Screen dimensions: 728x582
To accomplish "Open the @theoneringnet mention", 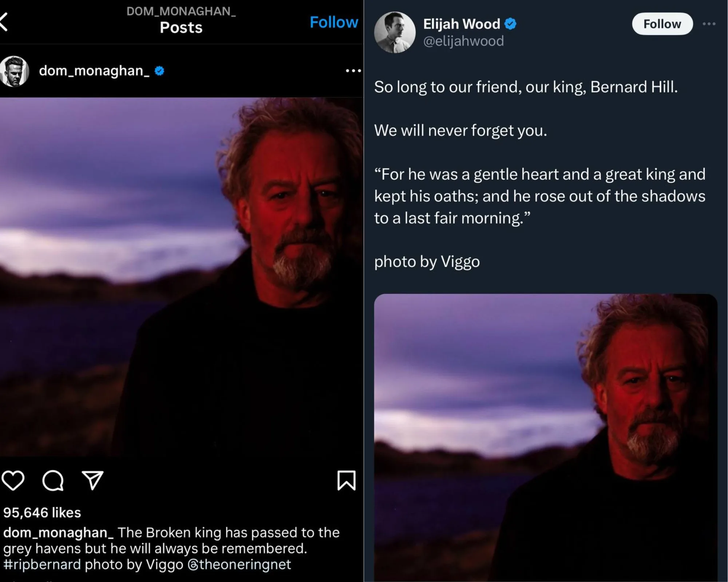I will click(239, 565).
